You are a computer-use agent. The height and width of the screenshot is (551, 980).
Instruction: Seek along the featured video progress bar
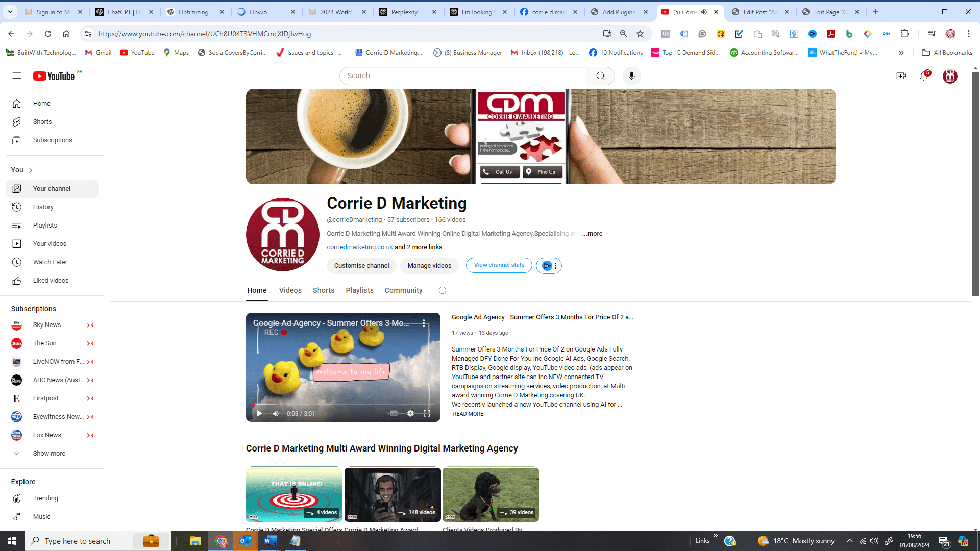(343, 405)
